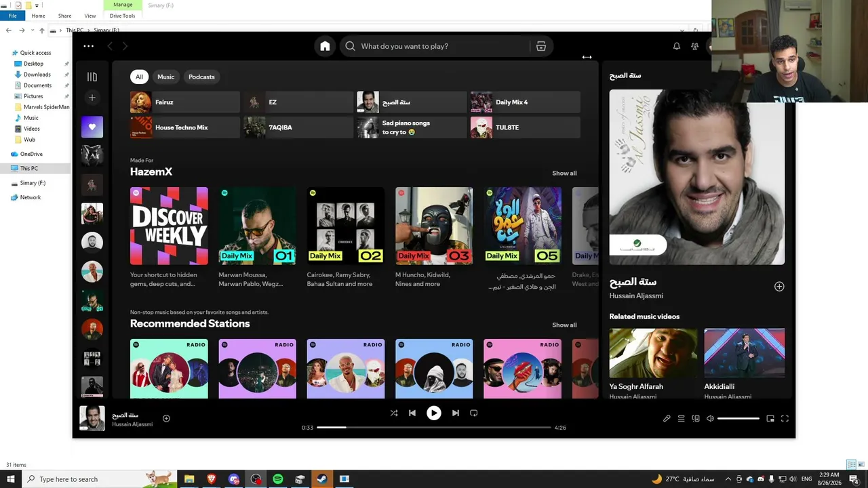Open the play Queue
Image resolution: width=868 pixels, height=488 pixels.
(682, 419)
